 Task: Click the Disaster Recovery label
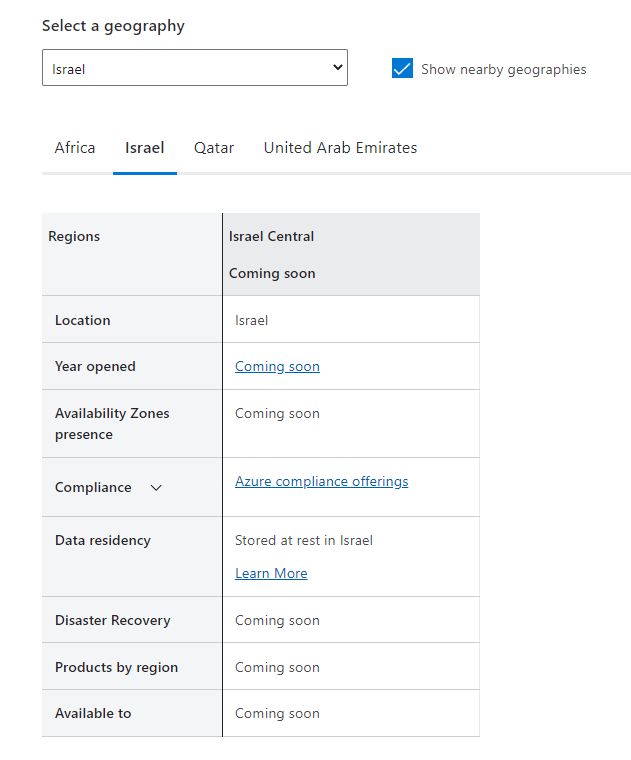113,620
